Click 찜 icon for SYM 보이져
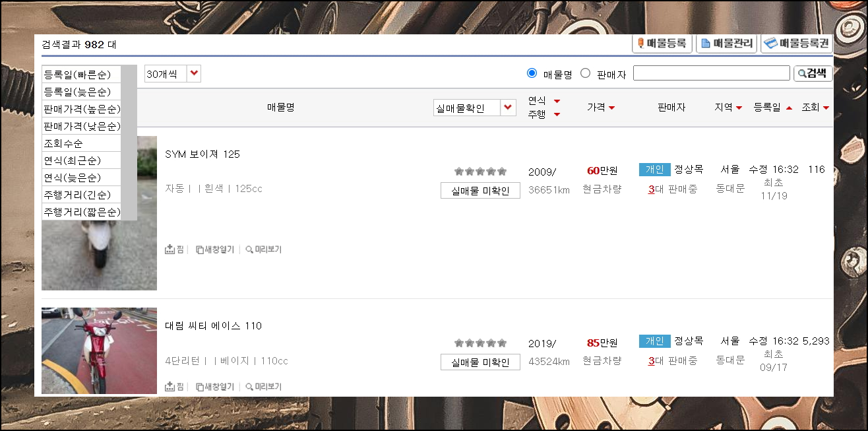Viewport: 868px width, 431px height. point(174,249)
